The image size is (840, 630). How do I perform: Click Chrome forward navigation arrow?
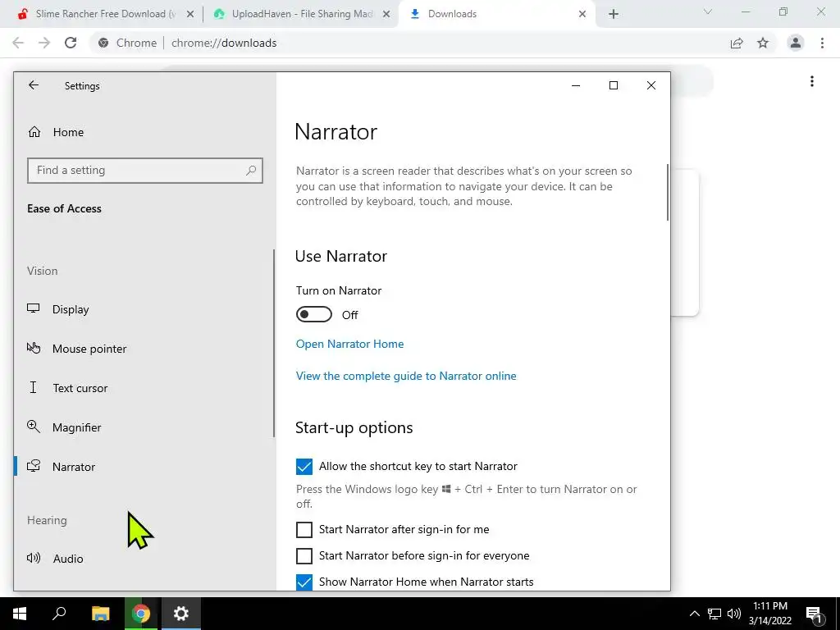pyautogui.click(x=44, y=43)
